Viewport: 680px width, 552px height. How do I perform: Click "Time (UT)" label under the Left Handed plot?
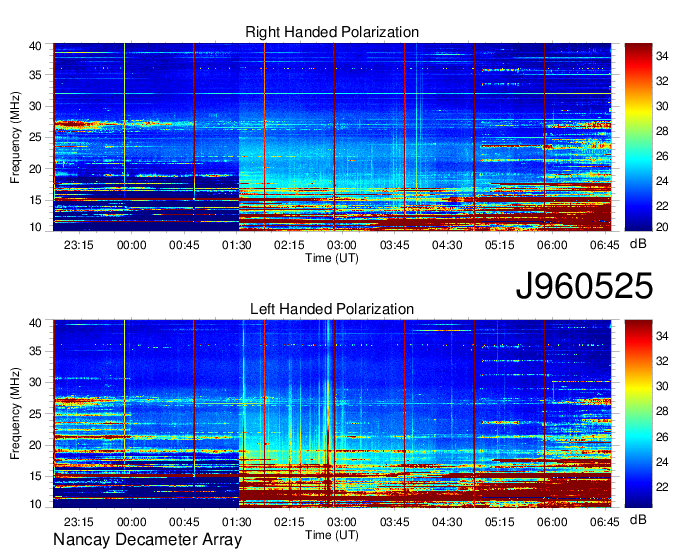(332, 535)
